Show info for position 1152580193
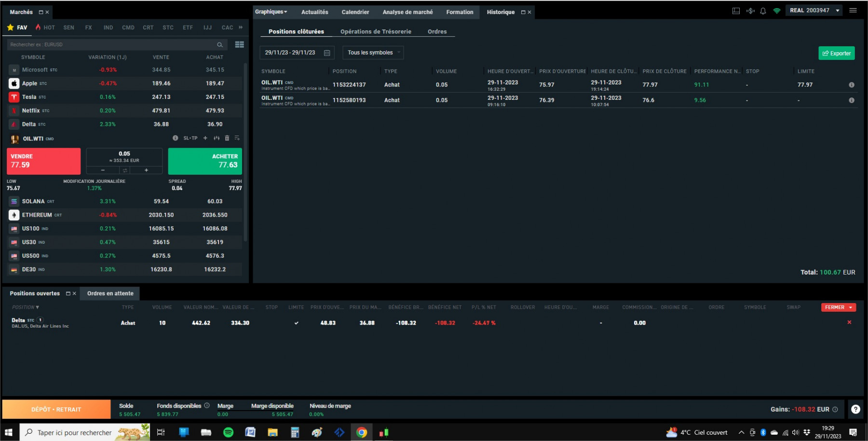Image resolution: width=868 pixels, height=441 pixels. (x=851, y=100)
